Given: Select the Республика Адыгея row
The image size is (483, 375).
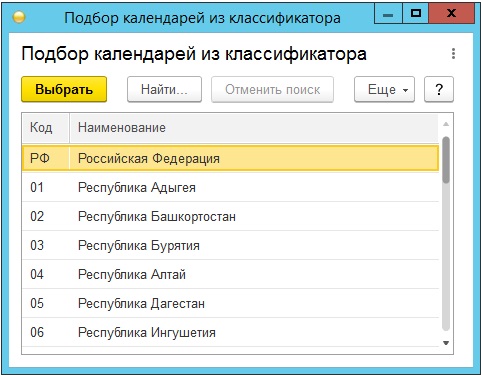Looking at the screenshot, I should point(230,187).
